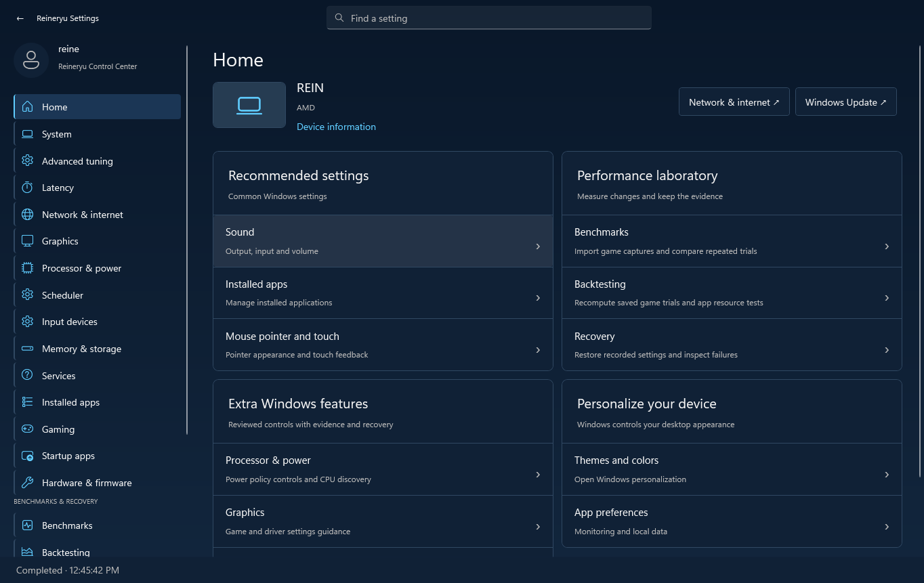Click the Installed apps list icon in sidebar
Viewport: 924px width, 583px height.
pos(28,402)
